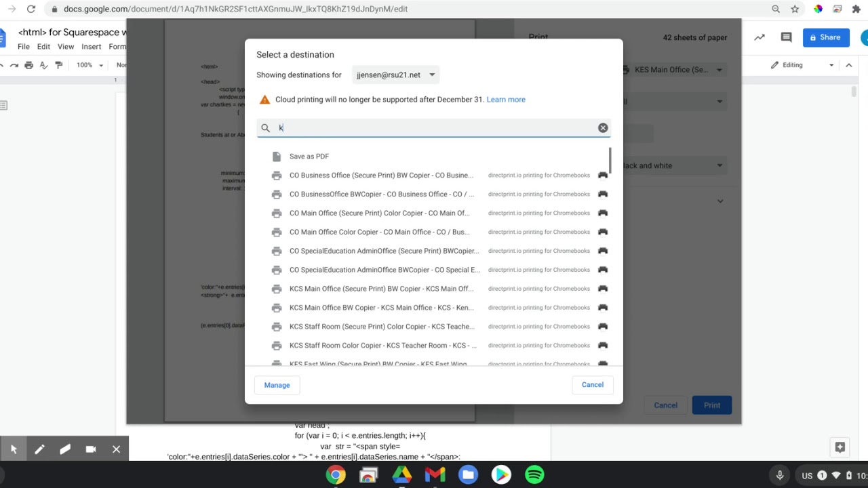This screenshot has width=868, height=488.
Task: Click the Docs redo arrow
Action: click(14, 65)
